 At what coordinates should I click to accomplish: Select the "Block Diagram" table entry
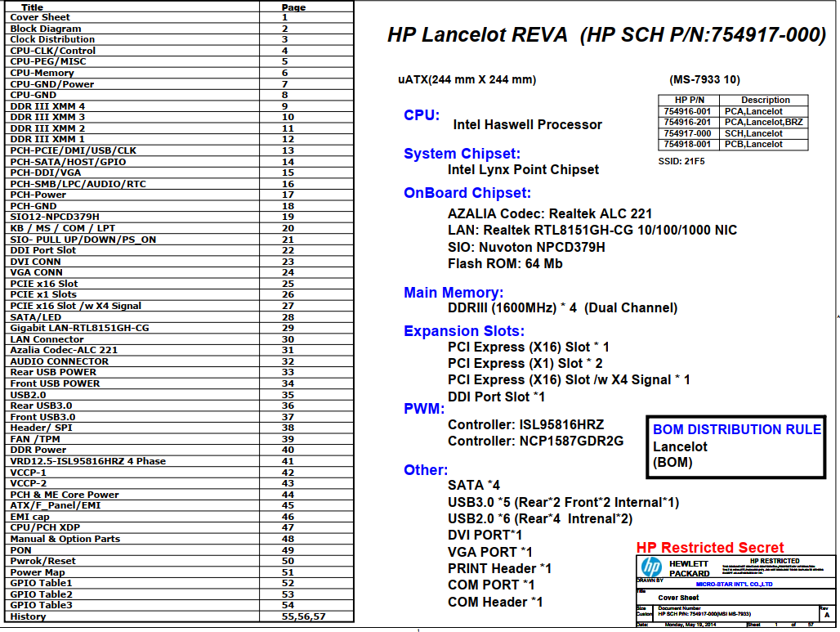pos(46,29)
